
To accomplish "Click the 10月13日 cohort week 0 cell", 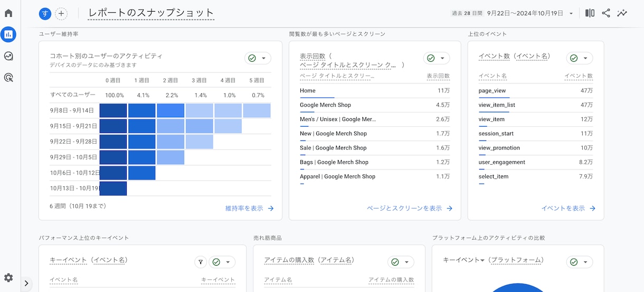I will click(x=113, y=189).
